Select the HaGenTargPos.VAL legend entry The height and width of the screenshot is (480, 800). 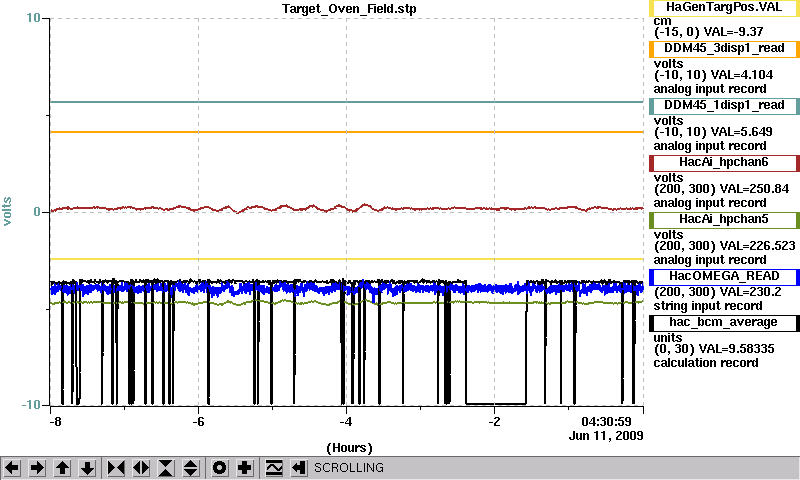click(724, 8)
